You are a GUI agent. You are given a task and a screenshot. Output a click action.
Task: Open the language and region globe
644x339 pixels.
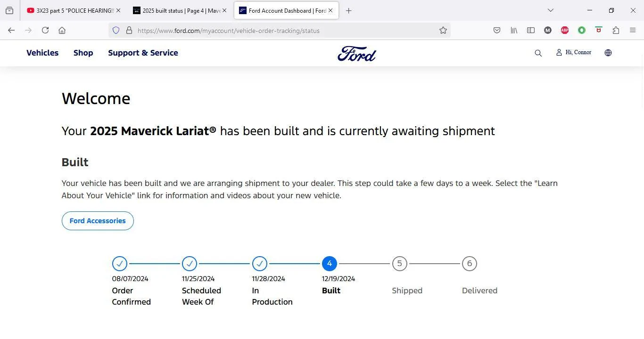tap(608, 53)
